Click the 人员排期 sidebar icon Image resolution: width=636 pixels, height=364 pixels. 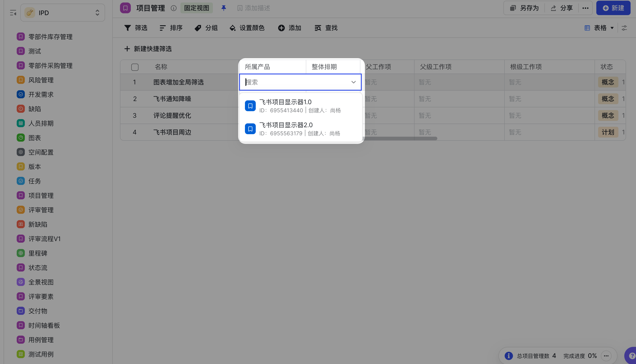(x=21, y=123)
